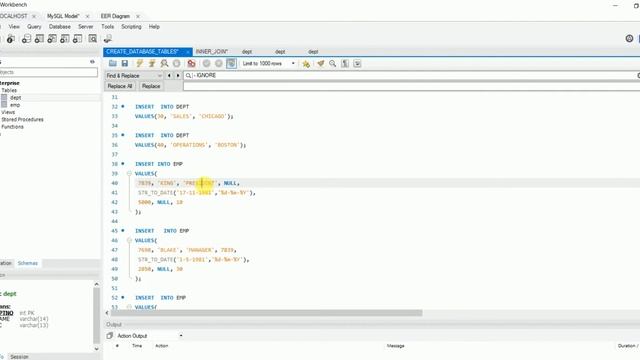Click the Create new table icon
Viewport: 640px width, 360px height.
tap(39, 39)
